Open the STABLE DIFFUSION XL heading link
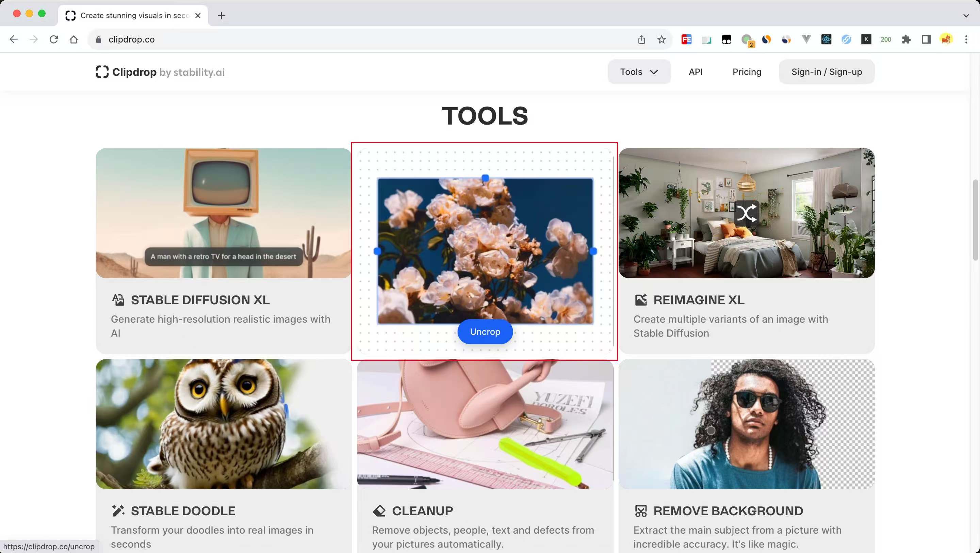Image resolution: width=980 pixels, height=553 pixels. point(200,300)
